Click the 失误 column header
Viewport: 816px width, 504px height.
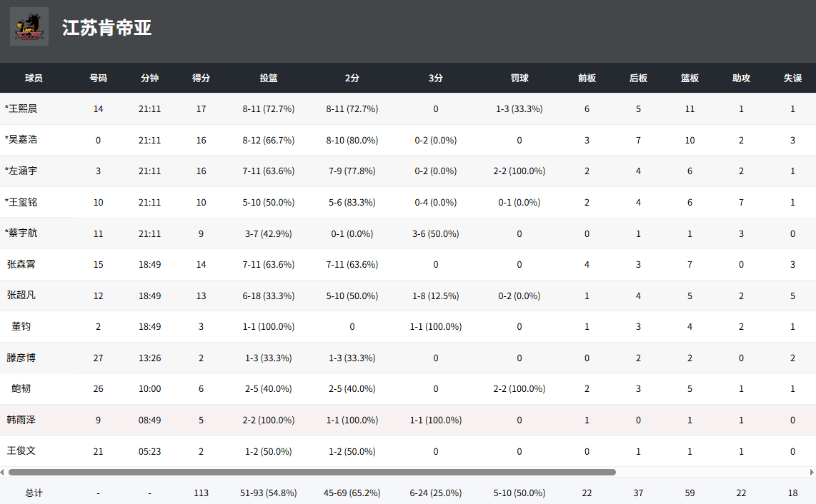point(792,78)
